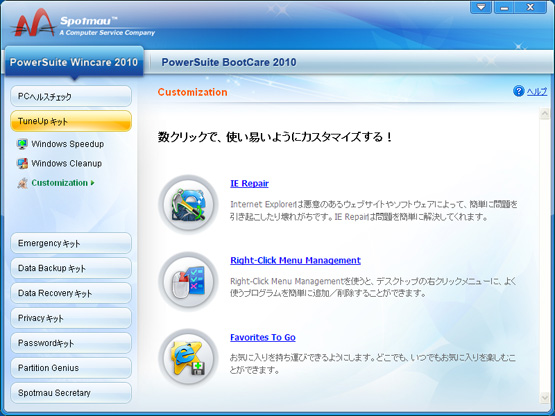Open Partition Genius from sidebar
This screenshot has width=555, height=416.
[71, 368]
